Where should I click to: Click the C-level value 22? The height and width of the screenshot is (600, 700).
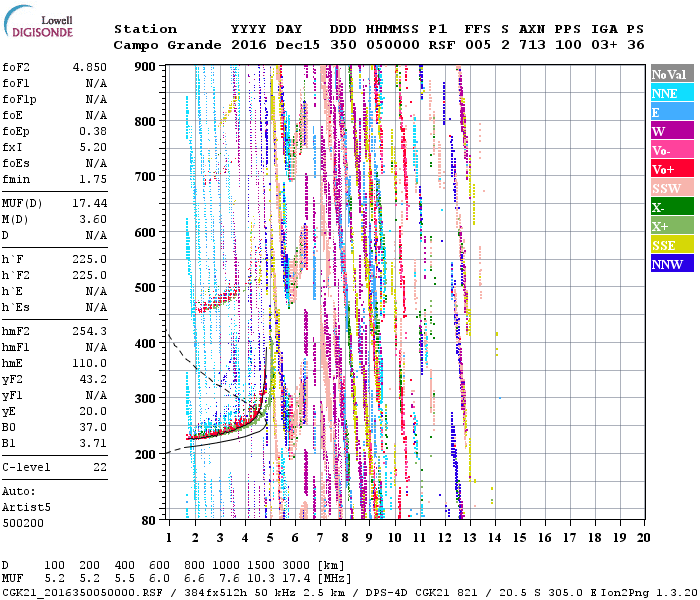pos(100,467)
